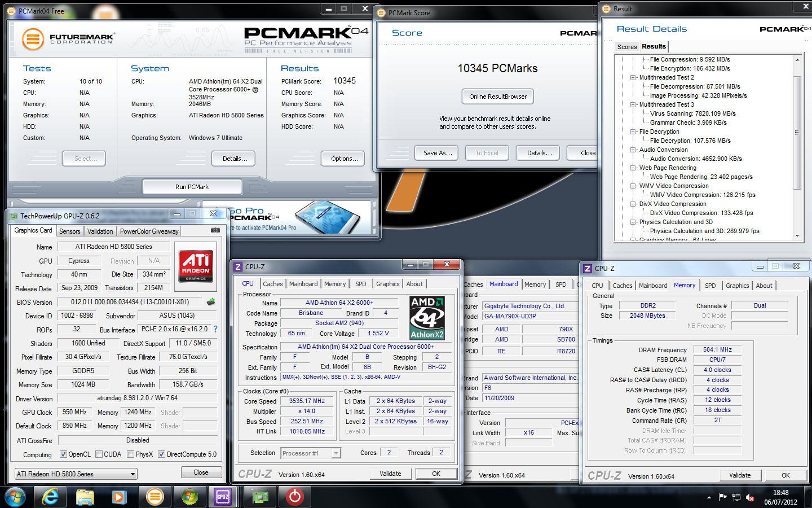Click the AMD Athlon X2 logo in CPU-Z
812x508 pixels.
click(427, 318)
